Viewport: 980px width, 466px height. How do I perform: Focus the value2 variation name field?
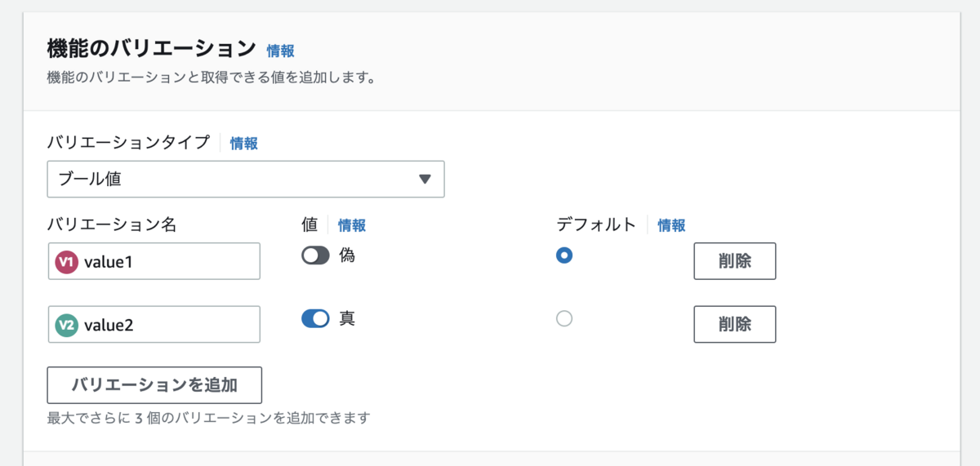[x=154, y=325]
